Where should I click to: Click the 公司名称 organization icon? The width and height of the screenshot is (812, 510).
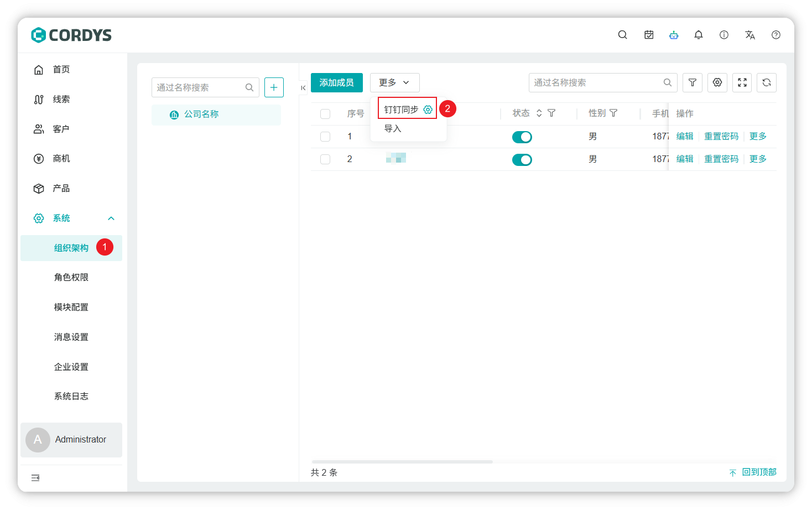(174, 115)
